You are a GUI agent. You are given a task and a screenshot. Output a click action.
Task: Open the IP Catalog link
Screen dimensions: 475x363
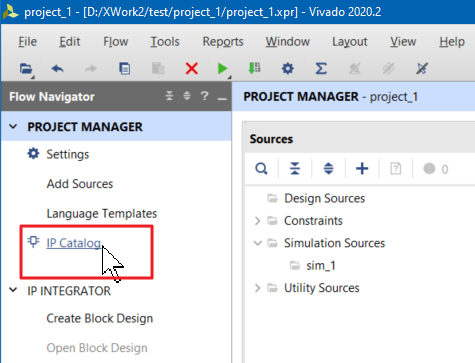tap(74, 243)
